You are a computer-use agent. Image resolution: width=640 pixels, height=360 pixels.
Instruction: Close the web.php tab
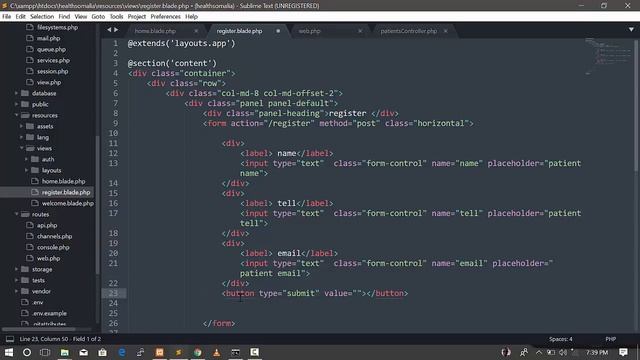(x=360, y=31)
